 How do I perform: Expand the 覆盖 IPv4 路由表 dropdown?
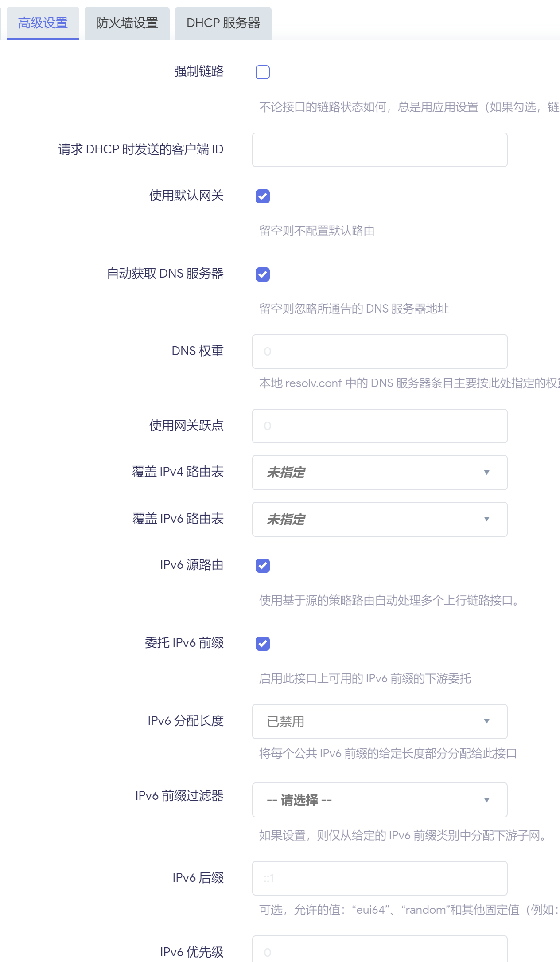coord(380,473)
